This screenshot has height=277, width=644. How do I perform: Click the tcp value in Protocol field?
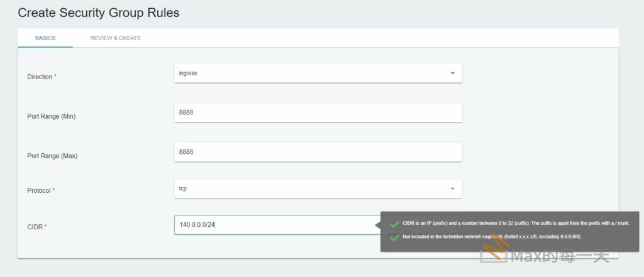pyautogui.click(x=183, y=188)
